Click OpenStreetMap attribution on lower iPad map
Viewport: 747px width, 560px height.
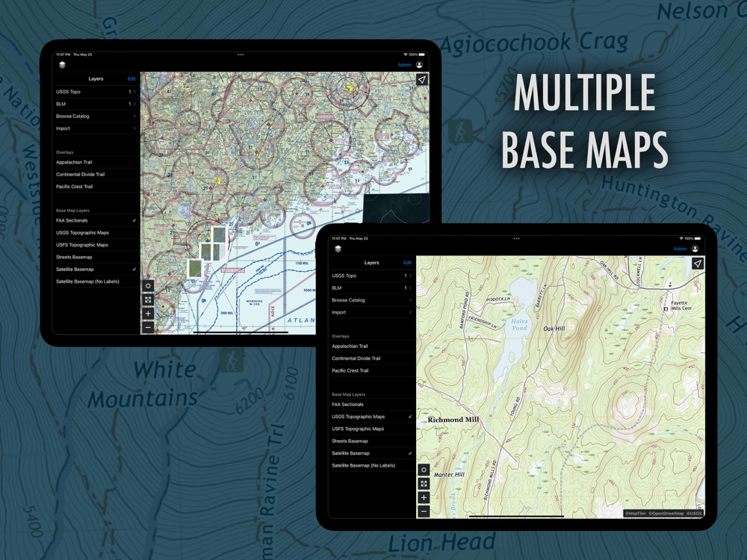(666, 514)
